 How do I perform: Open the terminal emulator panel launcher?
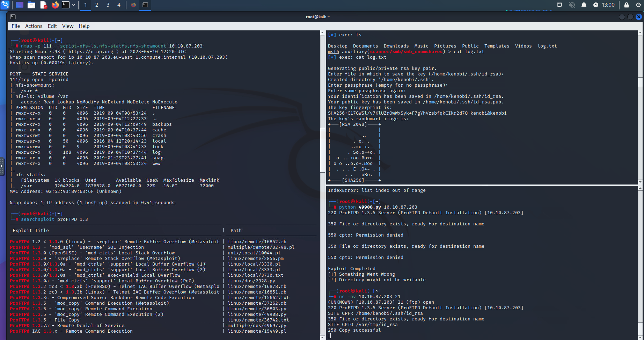coord(66,5)
